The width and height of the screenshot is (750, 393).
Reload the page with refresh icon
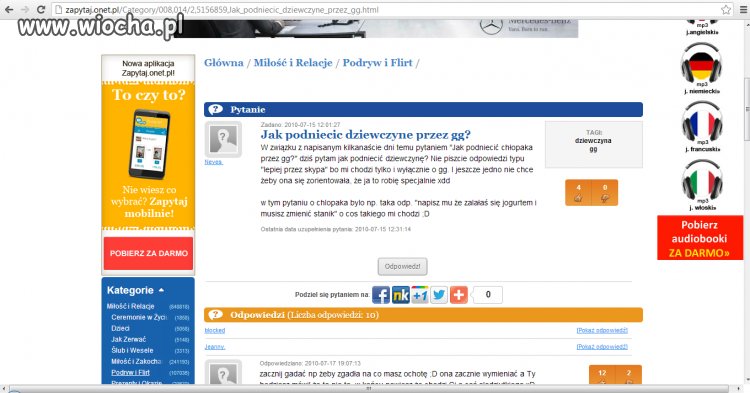pyautogui.click(x=41, y=10)
